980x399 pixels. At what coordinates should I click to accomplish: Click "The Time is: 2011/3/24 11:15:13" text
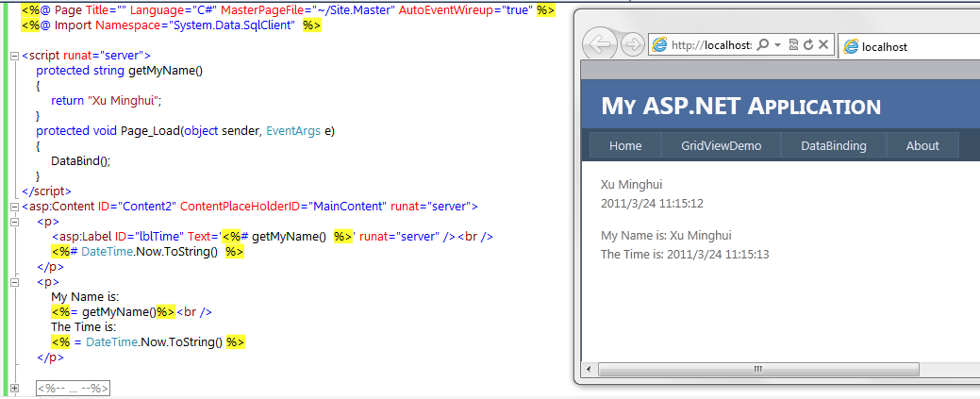click(685, 255)
